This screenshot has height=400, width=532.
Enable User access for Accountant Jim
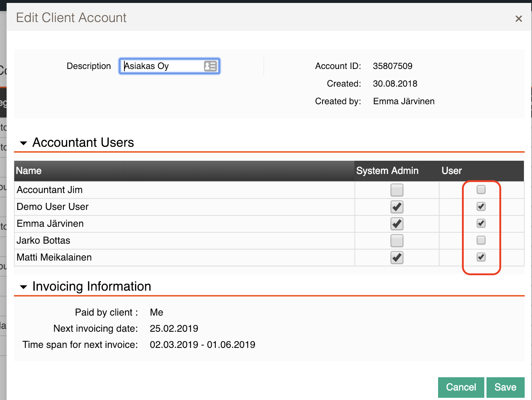point(481,190)
